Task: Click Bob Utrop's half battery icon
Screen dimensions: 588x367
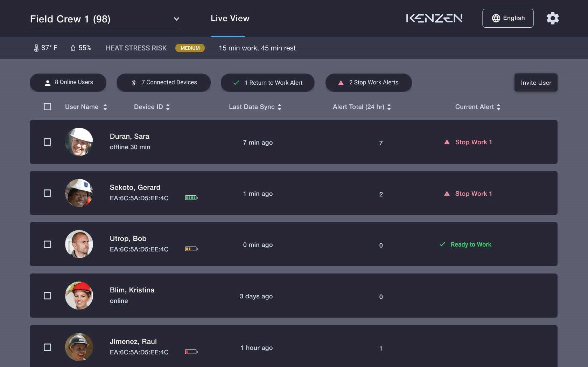Action: tap(191, 249)
